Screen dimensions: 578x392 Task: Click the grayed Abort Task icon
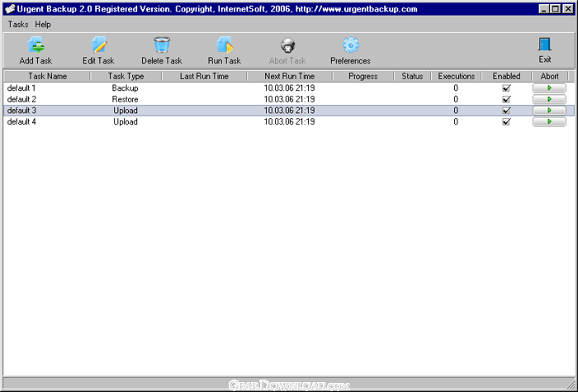tap(287, 45)
